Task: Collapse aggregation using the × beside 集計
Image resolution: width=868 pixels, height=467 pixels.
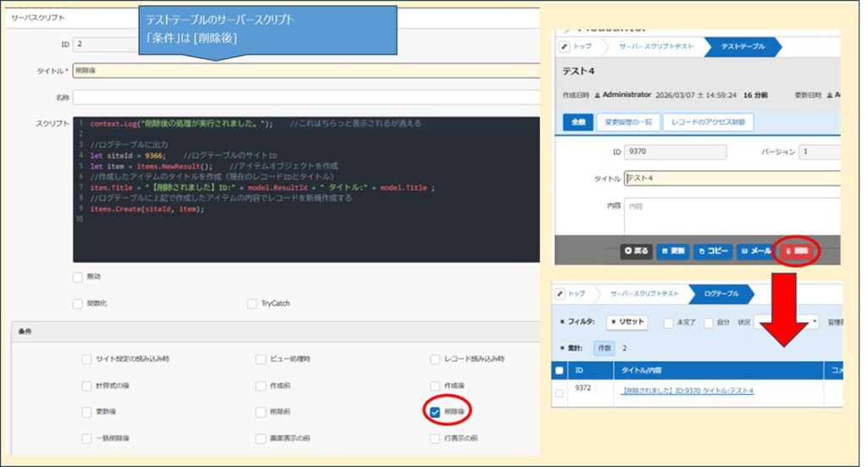Action: pos(563,347)
